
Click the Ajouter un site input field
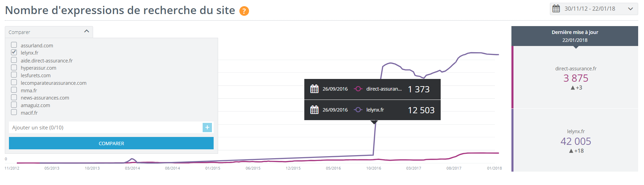click(106, 127)
